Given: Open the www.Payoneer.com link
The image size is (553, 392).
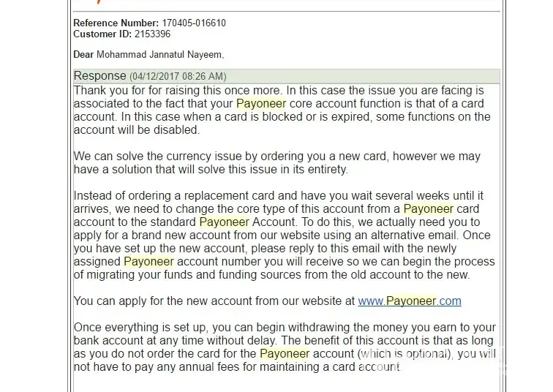Looking at the screenshot, I should coord(410,301).
